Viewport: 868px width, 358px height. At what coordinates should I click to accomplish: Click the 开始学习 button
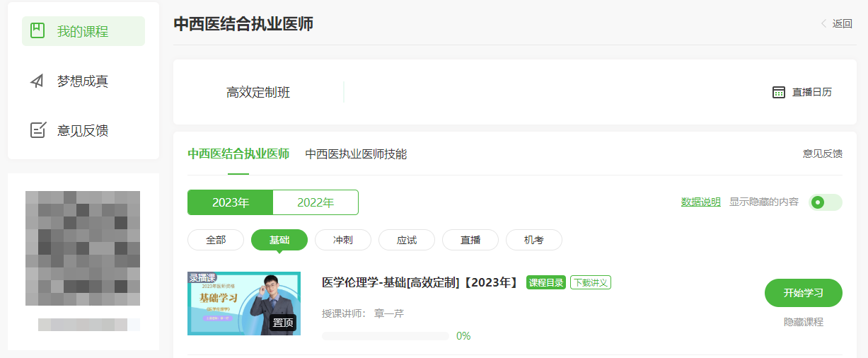803,293
